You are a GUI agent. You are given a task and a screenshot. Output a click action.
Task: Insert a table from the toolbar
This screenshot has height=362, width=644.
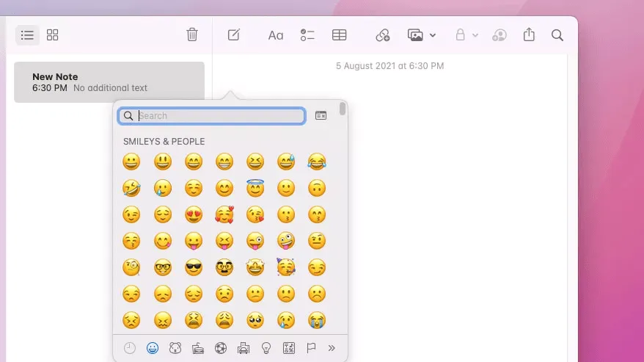[339, 35]
